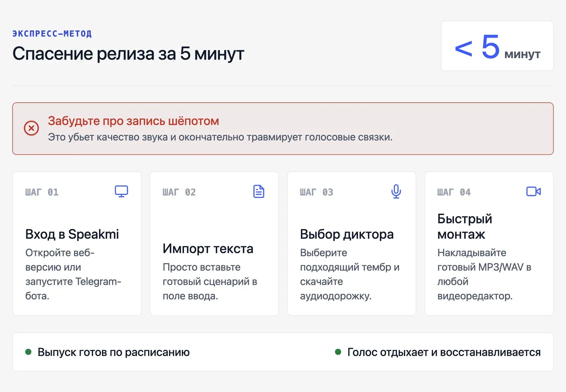
Task: Select the «Быстрый монтаж» card title
Action: (465, 226)
